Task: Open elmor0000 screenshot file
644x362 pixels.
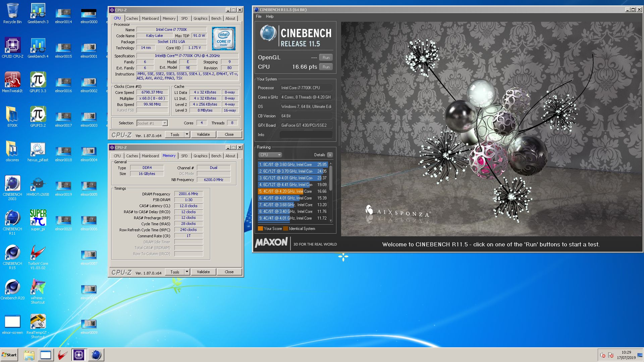Action: (x=89, y=15)
